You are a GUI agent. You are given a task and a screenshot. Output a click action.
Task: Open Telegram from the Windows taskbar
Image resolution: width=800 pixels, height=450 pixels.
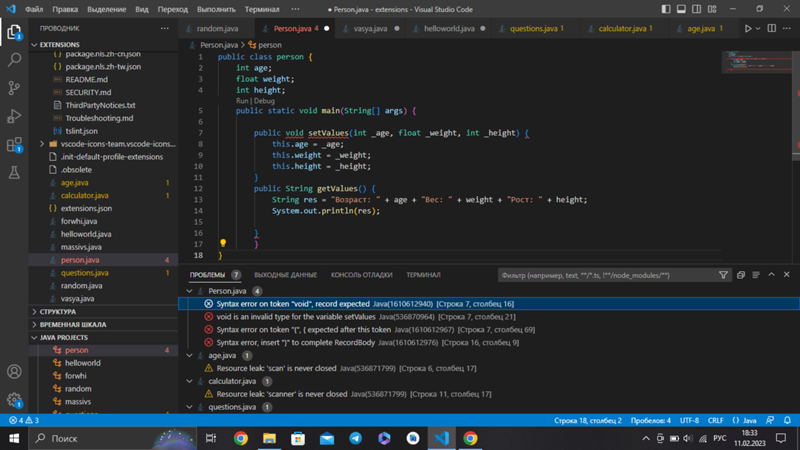355,438
